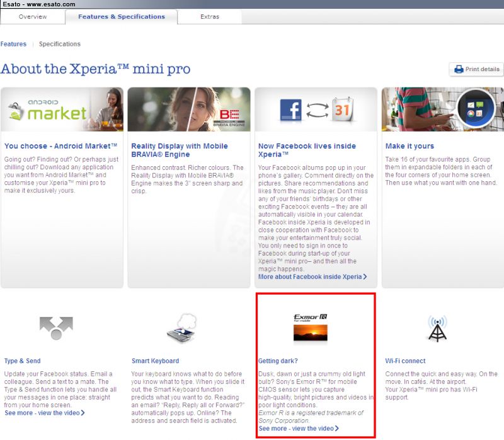Screen dimensions: 504x440
Task: Click text 'Your keyboard knows what to do before'
Action: (x=186, y=374)
